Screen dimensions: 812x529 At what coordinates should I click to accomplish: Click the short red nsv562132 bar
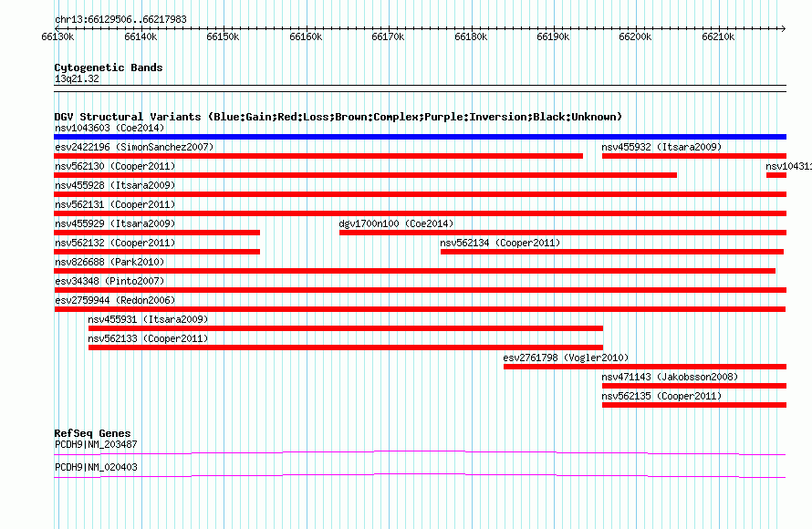pos(157,252)
